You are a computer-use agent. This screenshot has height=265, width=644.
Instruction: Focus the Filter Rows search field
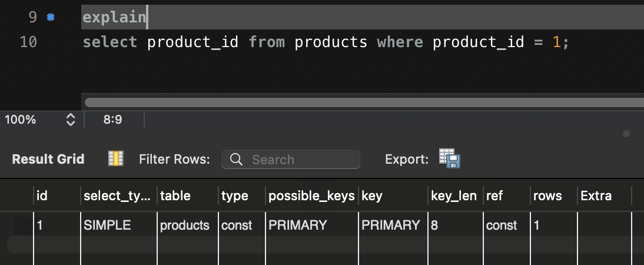click(x=291, y=160)
